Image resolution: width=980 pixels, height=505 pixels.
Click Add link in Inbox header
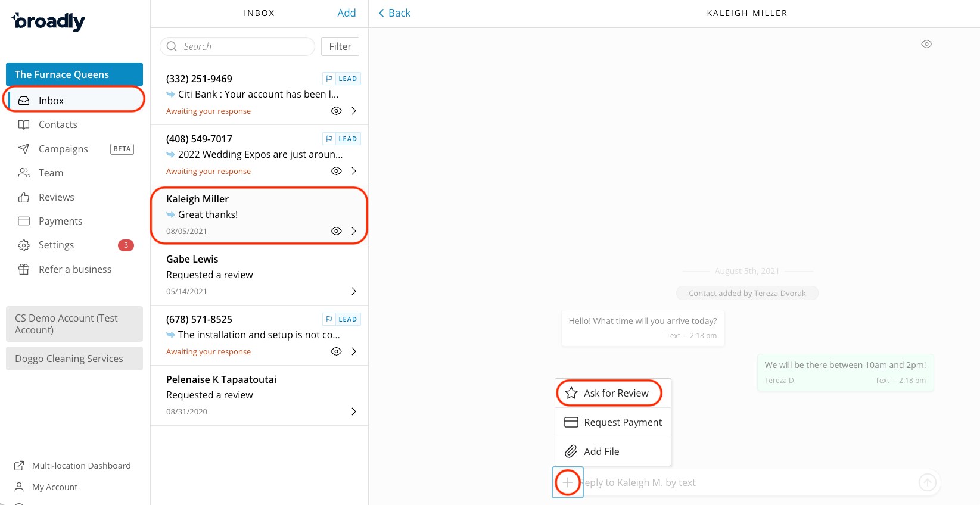346,13
